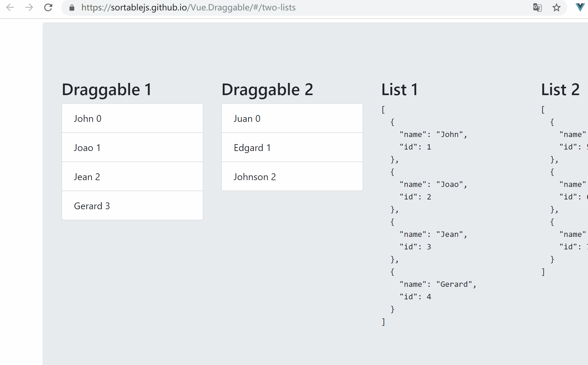Select Johnson 2 from Draggable 2
588x365 pixels.
click(x=292, y=176)
